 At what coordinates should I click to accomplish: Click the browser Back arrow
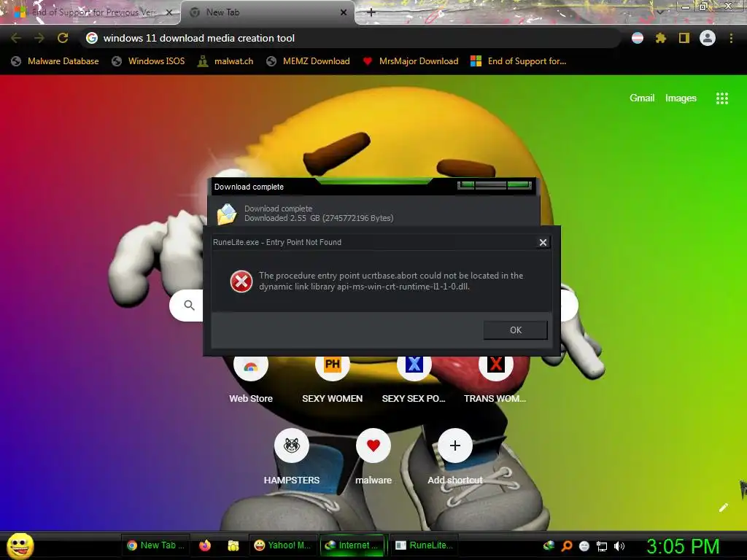pyautogui.click(x=16, y=38)
